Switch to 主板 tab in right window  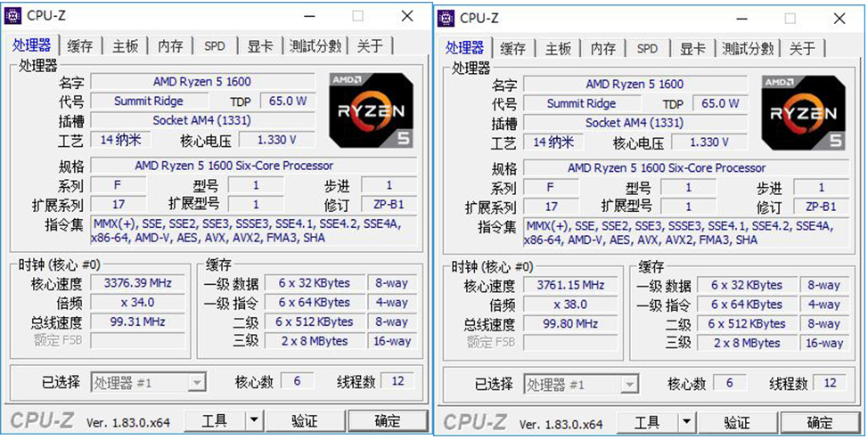click(x=558, y=49)
